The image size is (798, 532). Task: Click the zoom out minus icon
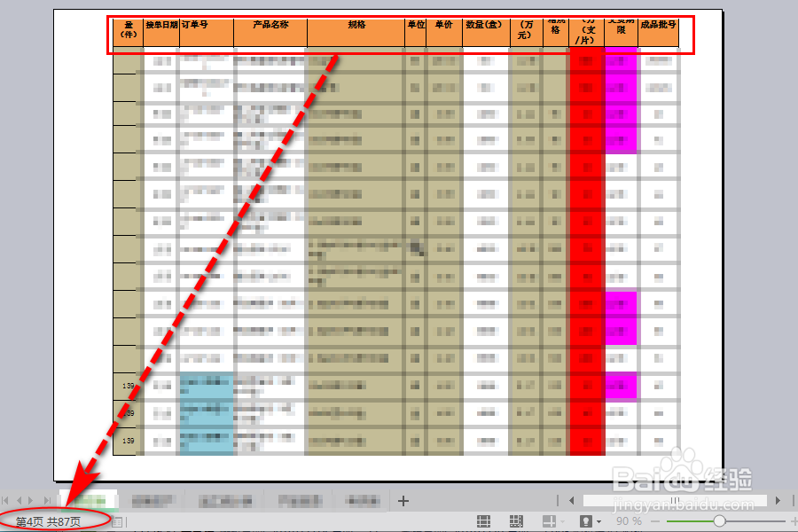[654, 520]
